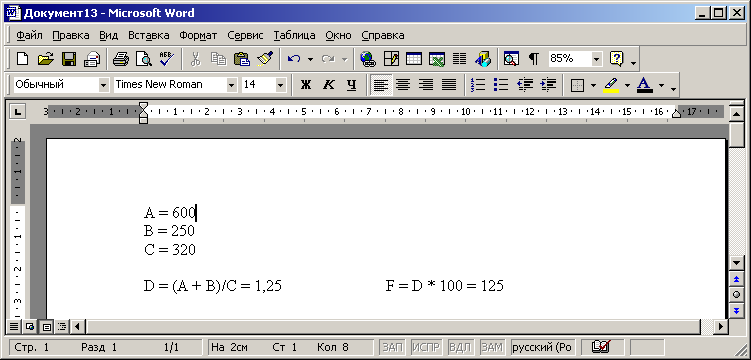Insert a table from the toolbar
Viewport: 751px width, 360px height.
click(414, 59)
